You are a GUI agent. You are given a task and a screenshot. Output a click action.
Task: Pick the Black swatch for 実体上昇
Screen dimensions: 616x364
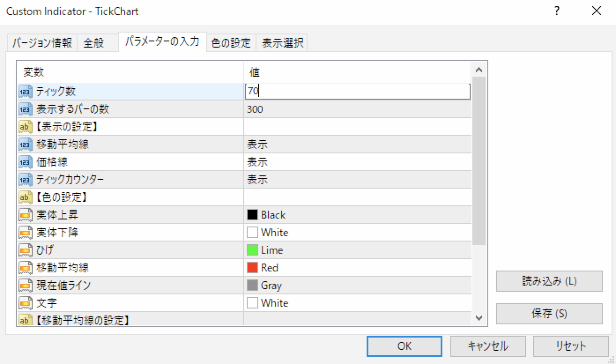(x=252, y=215)
